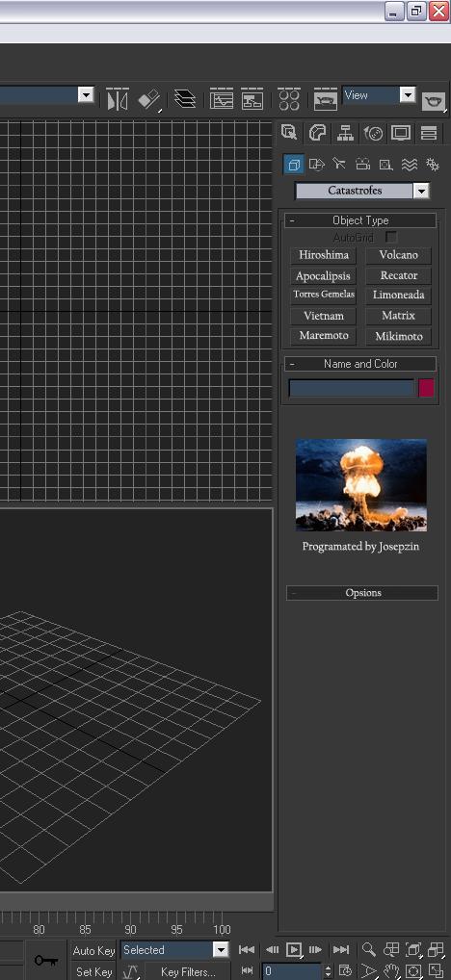Expand the Opsions rollout
The height and width of the screenshot is (980, 451).
(x=362, y=592)
